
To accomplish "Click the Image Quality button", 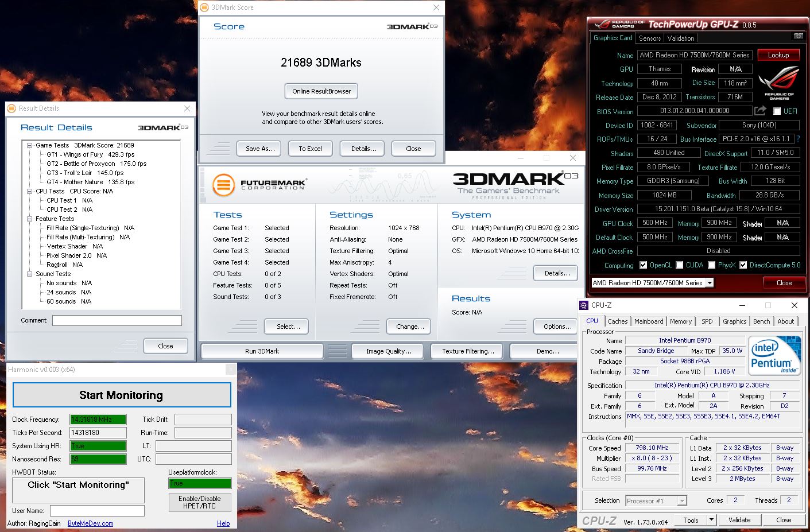I will coord(389,351).
